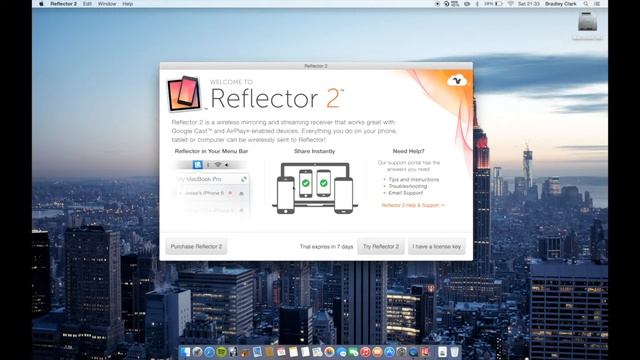Open Notification Center from the menu bar
The width and height of the screenshot is (640, 360).
coord(598,4)
